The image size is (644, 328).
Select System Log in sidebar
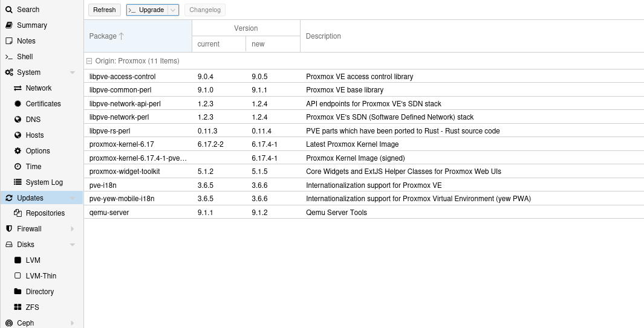click(44, 182)
